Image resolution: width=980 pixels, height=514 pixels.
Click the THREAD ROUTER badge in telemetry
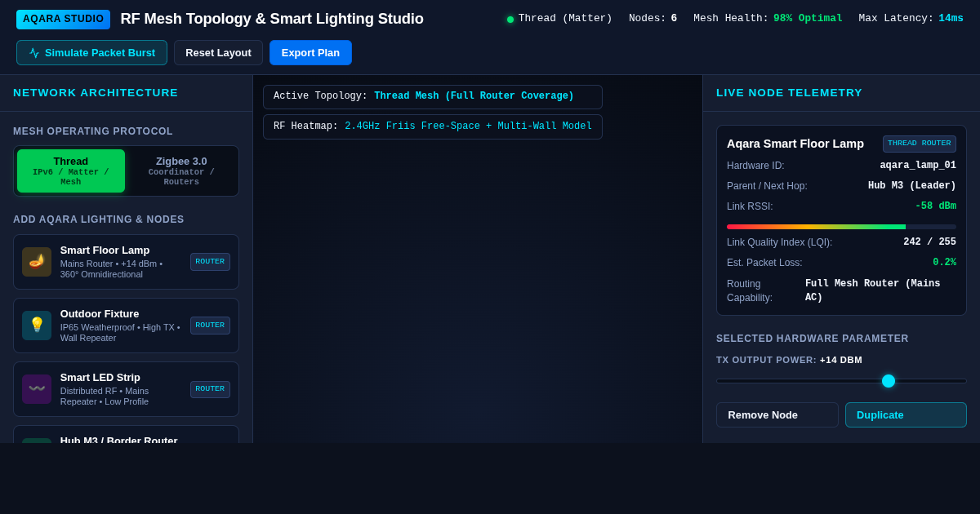[920, 144]
